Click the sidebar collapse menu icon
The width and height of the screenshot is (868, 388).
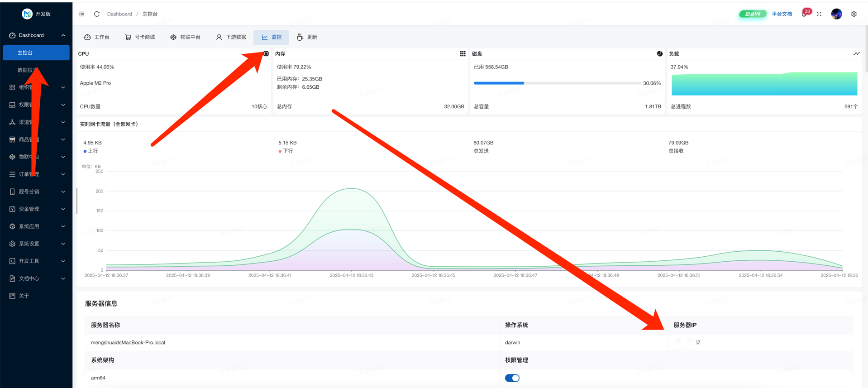pyautogui.click(x=81, y=14)
